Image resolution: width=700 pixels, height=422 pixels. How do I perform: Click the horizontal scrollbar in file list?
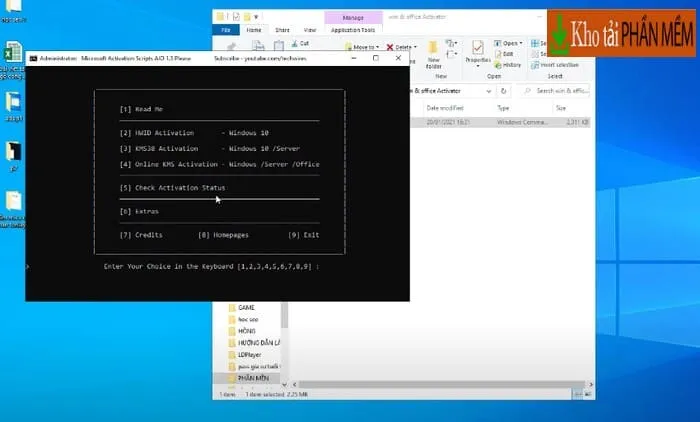point(441,384)
